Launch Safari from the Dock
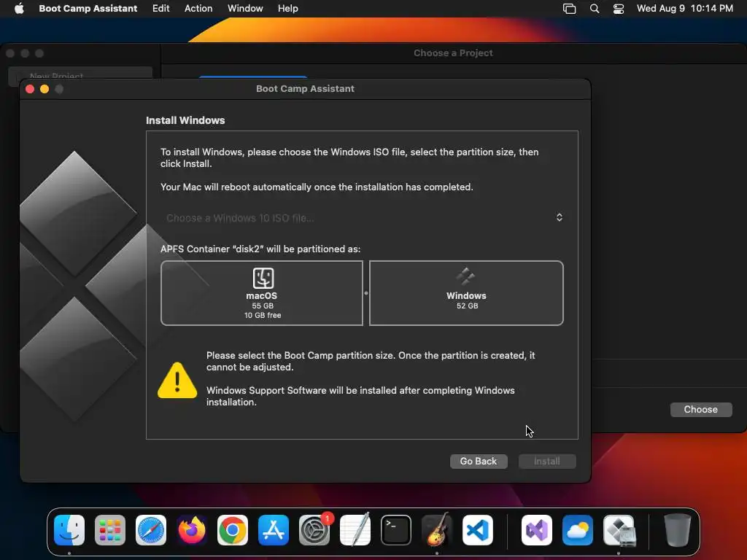This screenshot has height=560, width=747. [x=151, y=530]
